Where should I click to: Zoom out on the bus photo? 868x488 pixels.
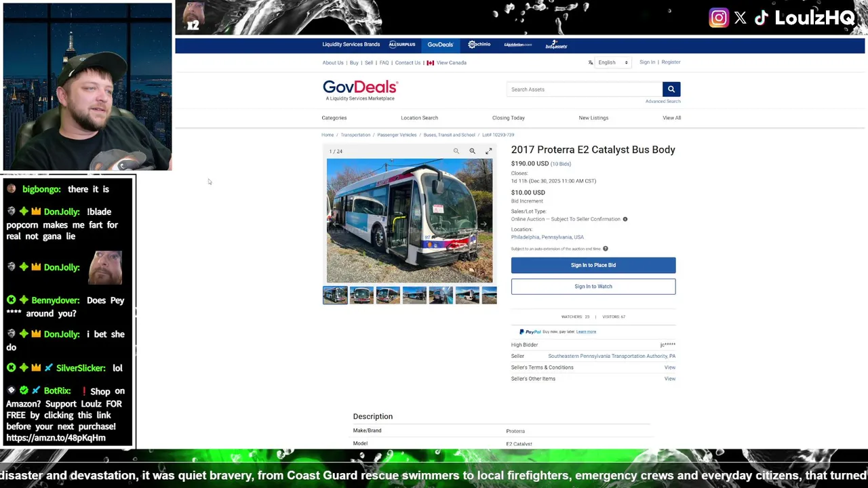pos(456,151)
